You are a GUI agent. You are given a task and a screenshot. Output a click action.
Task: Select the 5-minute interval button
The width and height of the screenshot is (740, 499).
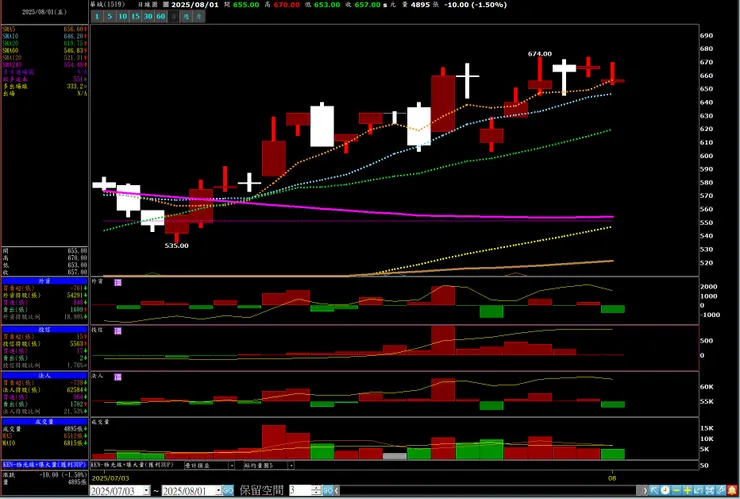point(109,16)
